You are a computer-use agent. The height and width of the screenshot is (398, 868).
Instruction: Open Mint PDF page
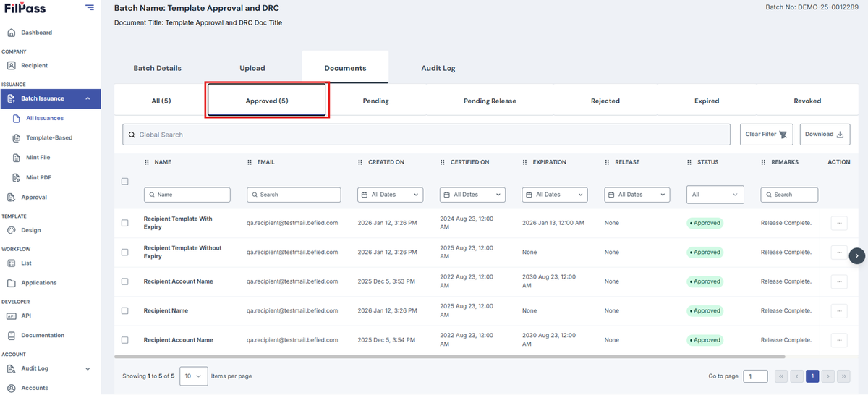coord(38,177)
